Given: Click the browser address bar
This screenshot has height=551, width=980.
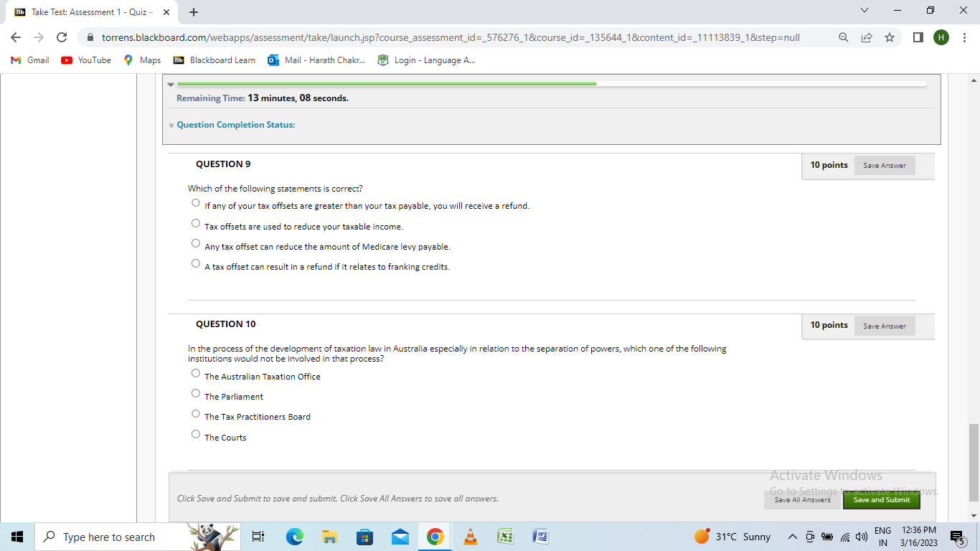Looking at the screenshot, I should 430,37.
